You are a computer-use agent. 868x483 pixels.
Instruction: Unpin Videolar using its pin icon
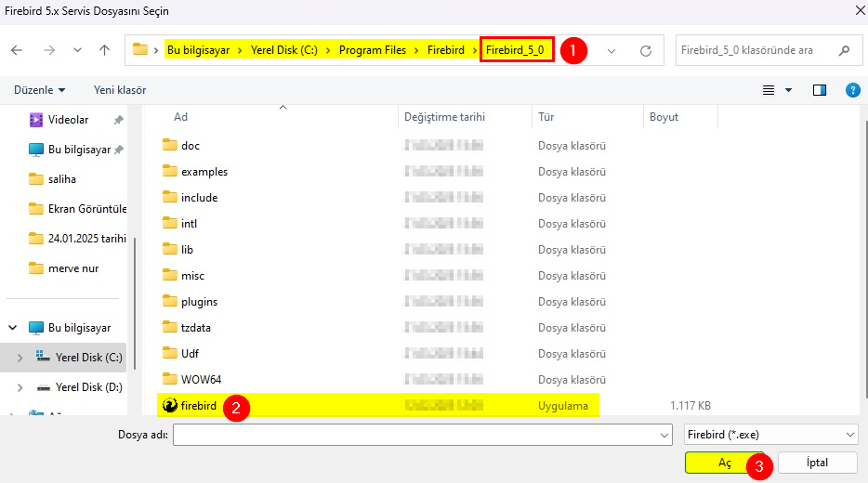click(118, 120)
